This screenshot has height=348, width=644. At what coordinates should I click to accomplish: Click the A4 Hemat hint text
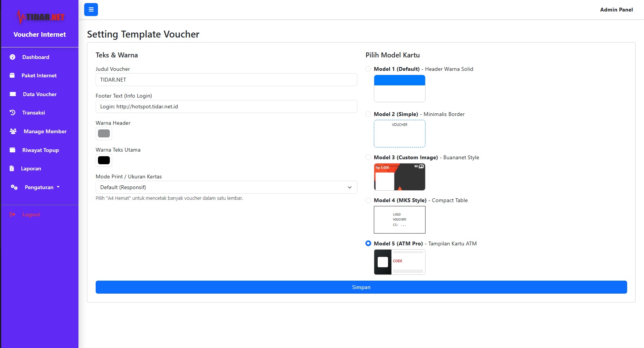point(169,198)
